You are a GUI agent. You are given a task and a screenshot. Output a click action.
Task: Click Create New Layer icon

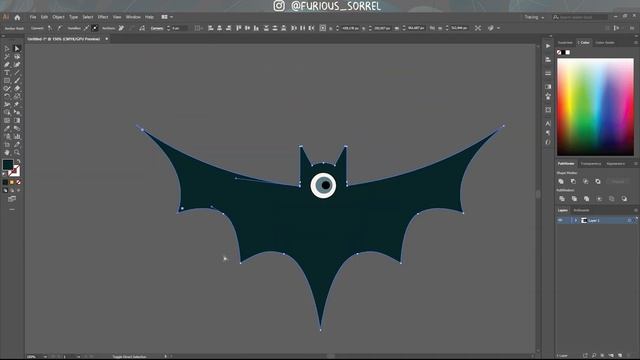click(620, 356)
